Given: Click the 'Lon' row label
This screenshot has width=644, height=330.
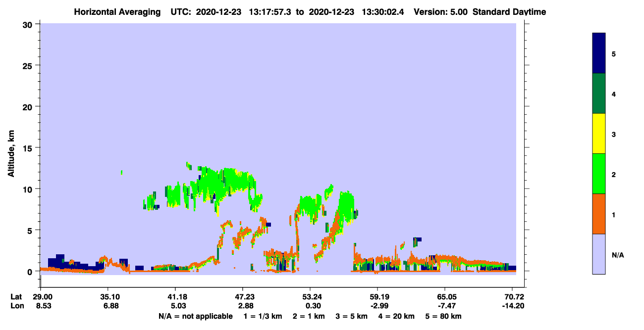Looking at the screenshot, I should click(x=16, y=306).
